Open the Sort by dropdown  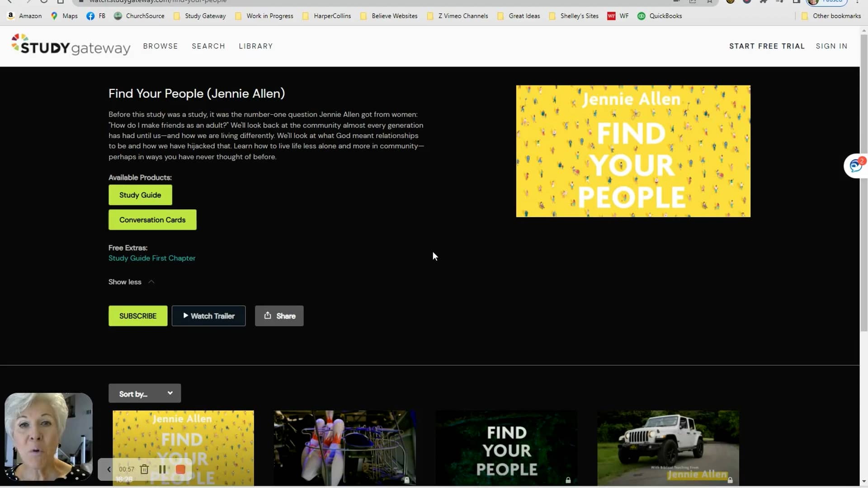click(x=144, y=393)
